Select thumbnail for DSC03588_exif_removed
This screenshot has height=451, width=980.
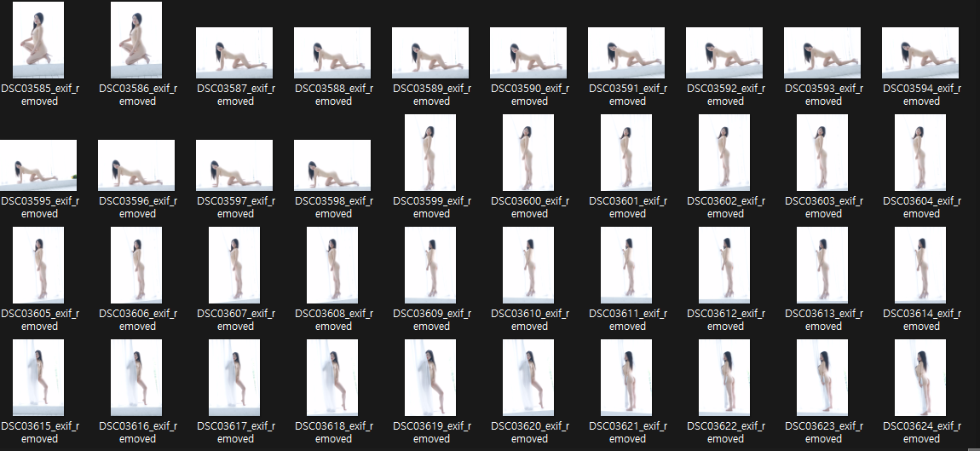pos(332,53)
